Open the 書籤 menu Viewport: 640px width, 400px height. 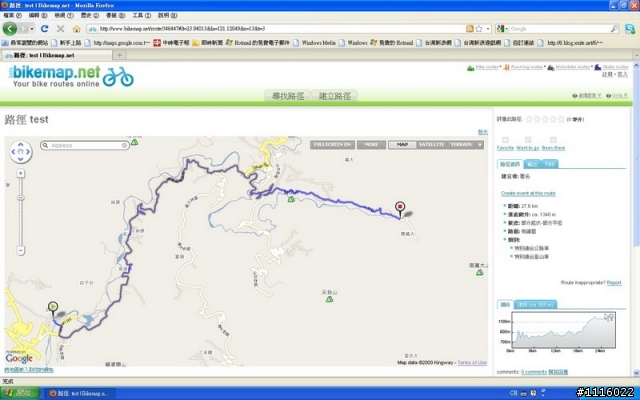(x=116, y=16)
